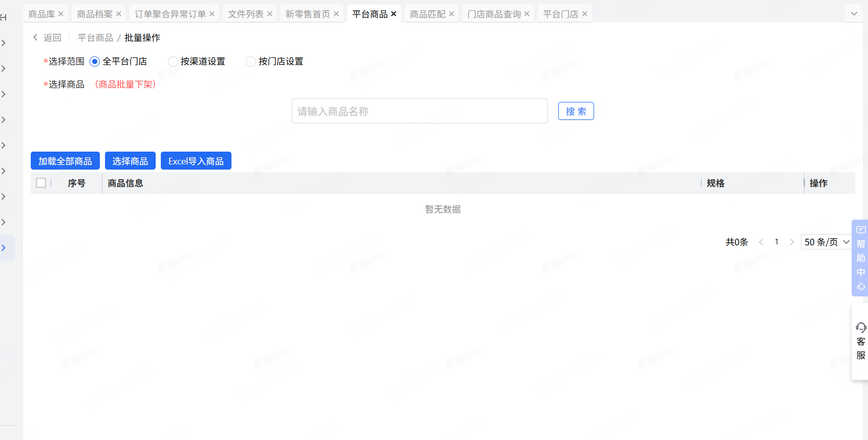The width and height of the screenshot is (868, 440).
Task: Close the 平台商品 tab
Action: [394, 14]
